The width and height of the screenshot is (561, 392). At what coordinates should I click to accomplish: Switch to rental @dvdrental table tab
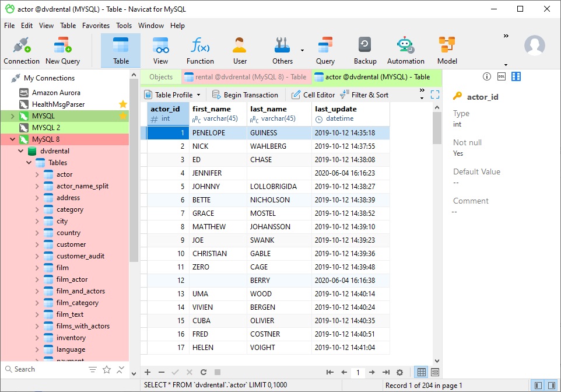246,77
